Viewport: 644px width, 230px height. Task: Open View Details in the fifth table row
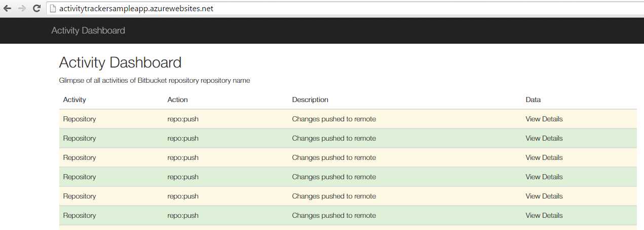(544, 196)
